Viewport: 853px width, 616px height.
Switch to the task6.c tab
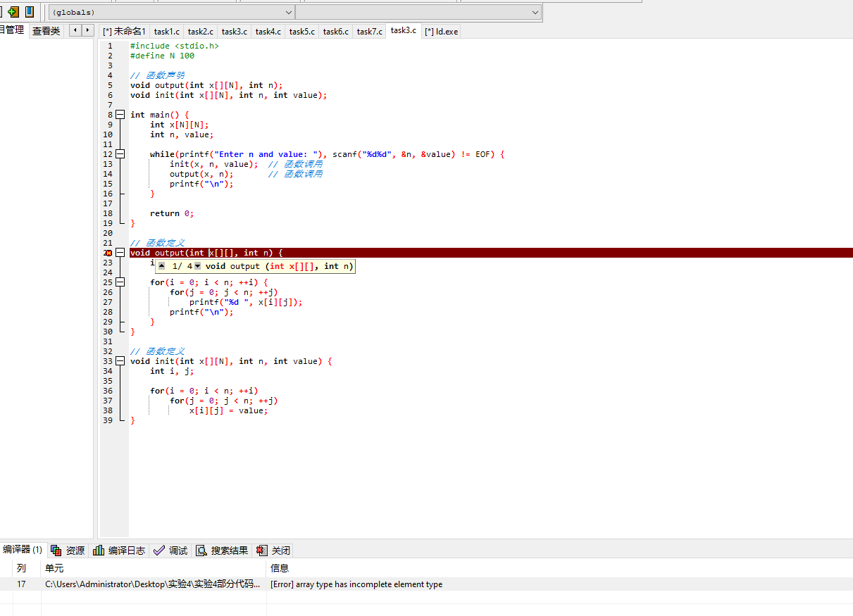coord(336,31)
